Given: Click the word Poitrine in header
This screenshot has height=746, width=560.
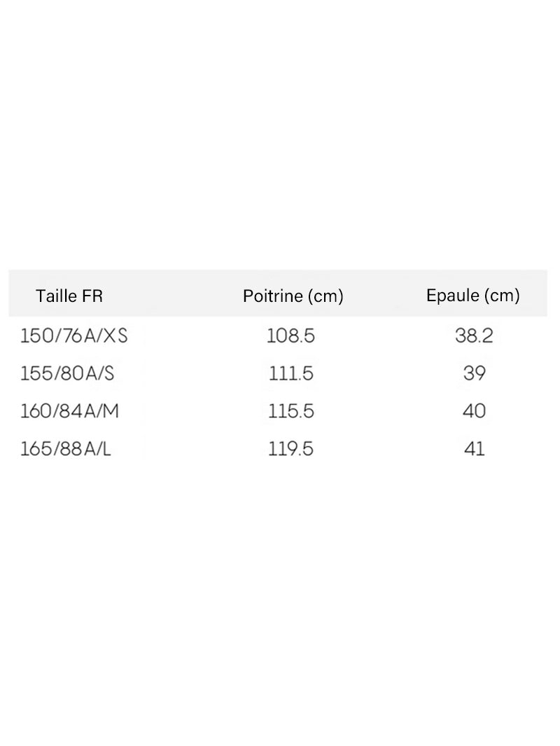Looking at the screenshot, I should coord(273,296).
